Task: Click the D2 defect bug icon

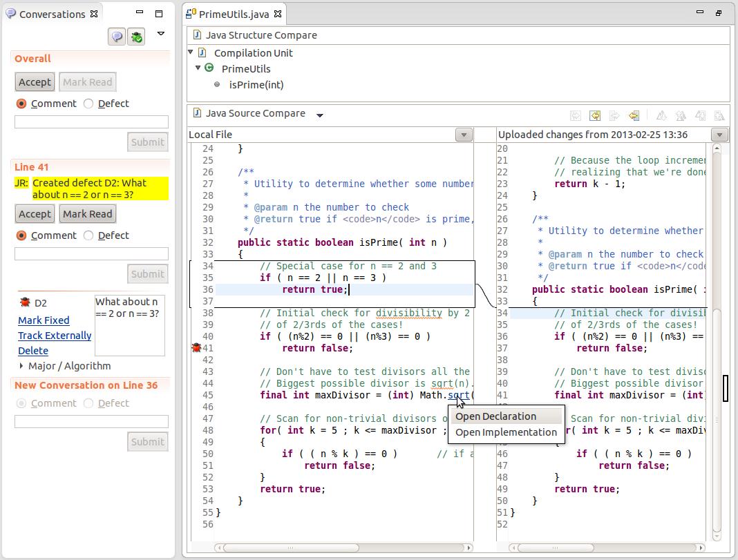Action: [x=24, y=302]
